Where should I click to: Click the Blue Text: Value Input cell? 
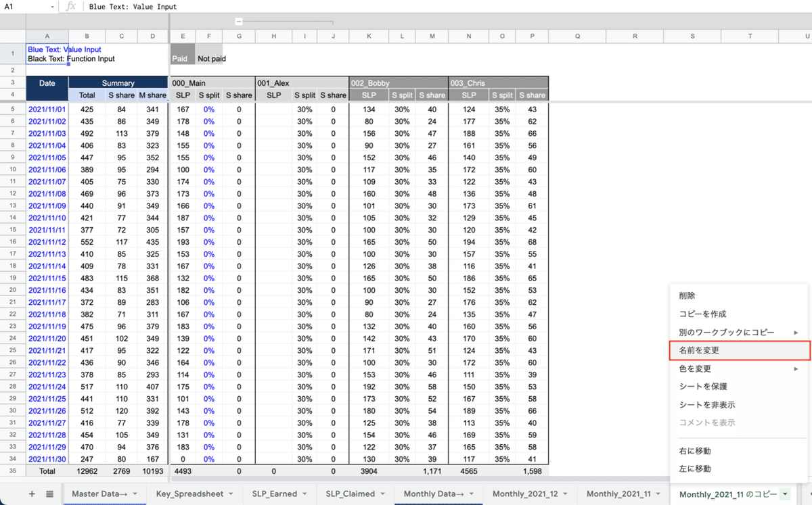point(47,54)
